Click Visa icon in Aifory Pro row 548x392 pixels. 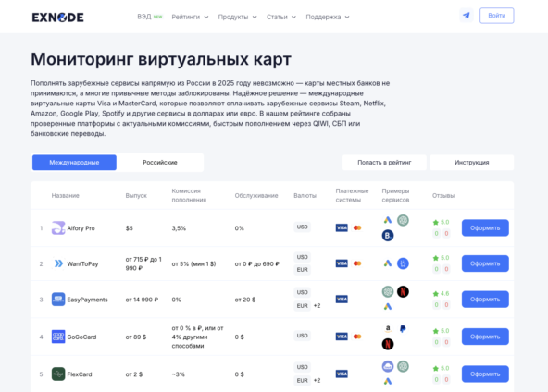(x=342, y=228)
